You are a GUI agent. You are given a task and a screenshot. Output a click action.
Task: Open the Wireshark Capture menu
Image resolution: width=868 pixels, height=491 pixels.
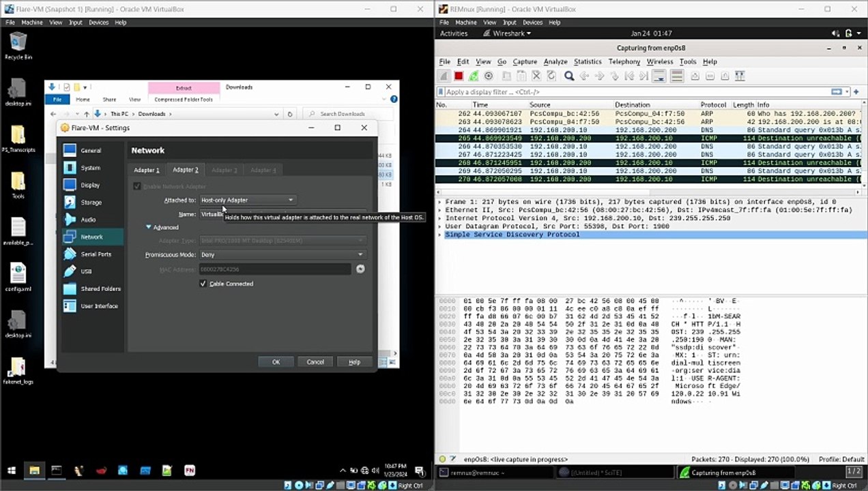click(x=525, y=61)
